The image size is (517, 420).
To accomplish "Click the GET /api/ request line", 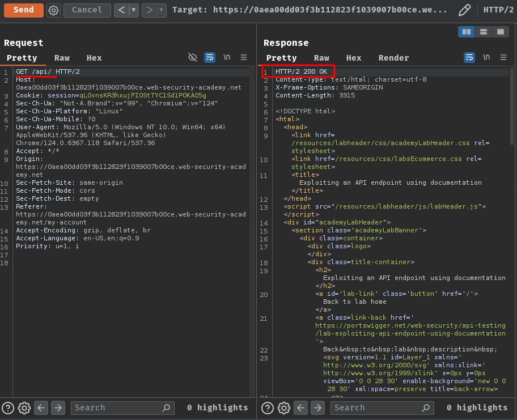I will 48,71.
